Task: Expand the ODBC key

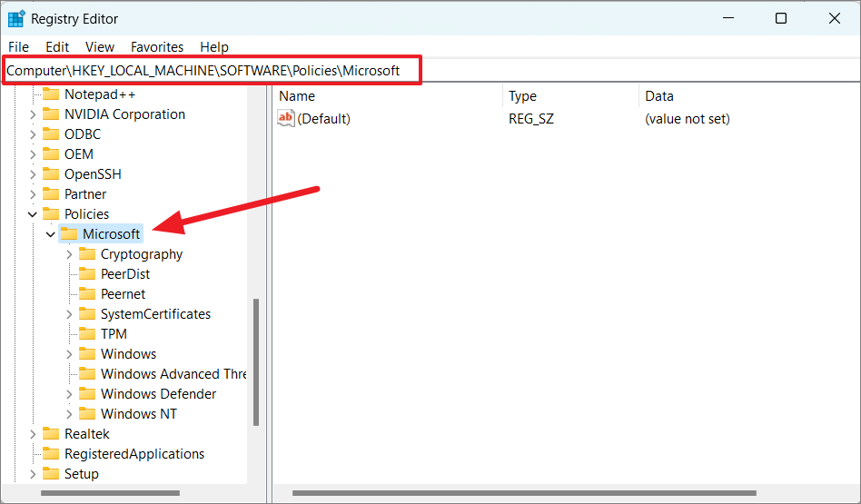Action: point(33,134)
